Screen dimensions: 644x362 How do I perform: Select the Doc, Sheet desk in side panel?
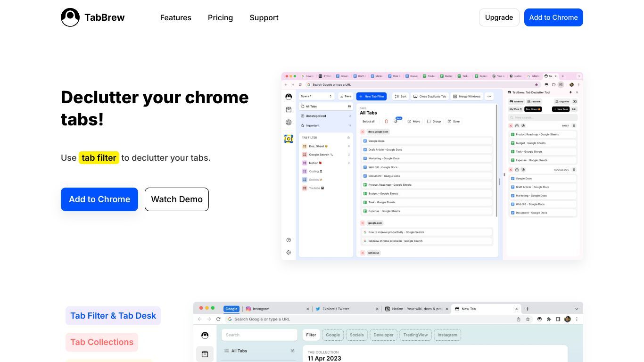click(533, 109)
